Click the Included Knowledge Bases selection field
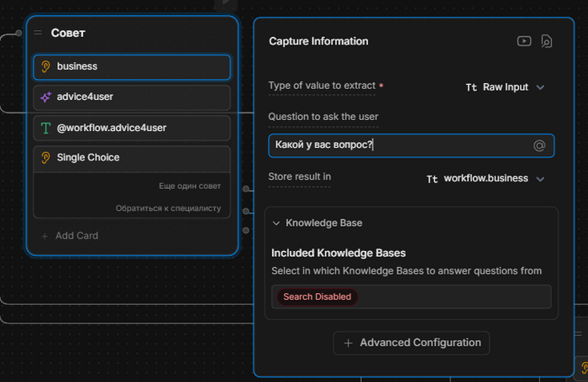The height and width of the screenshot is (382, 588). tap(452, 296)
